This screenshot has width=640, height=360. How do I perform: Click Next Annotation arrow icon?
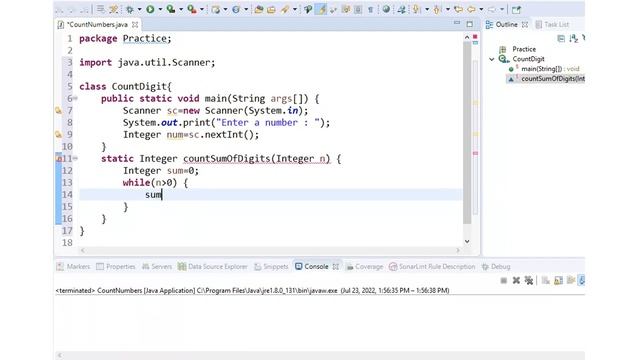(416, 9)
